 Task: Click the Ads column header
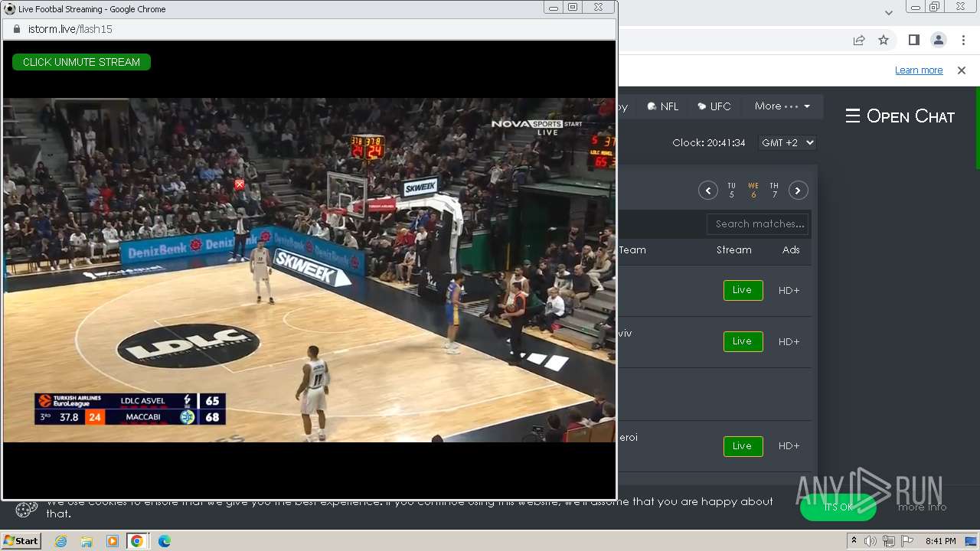791,250
